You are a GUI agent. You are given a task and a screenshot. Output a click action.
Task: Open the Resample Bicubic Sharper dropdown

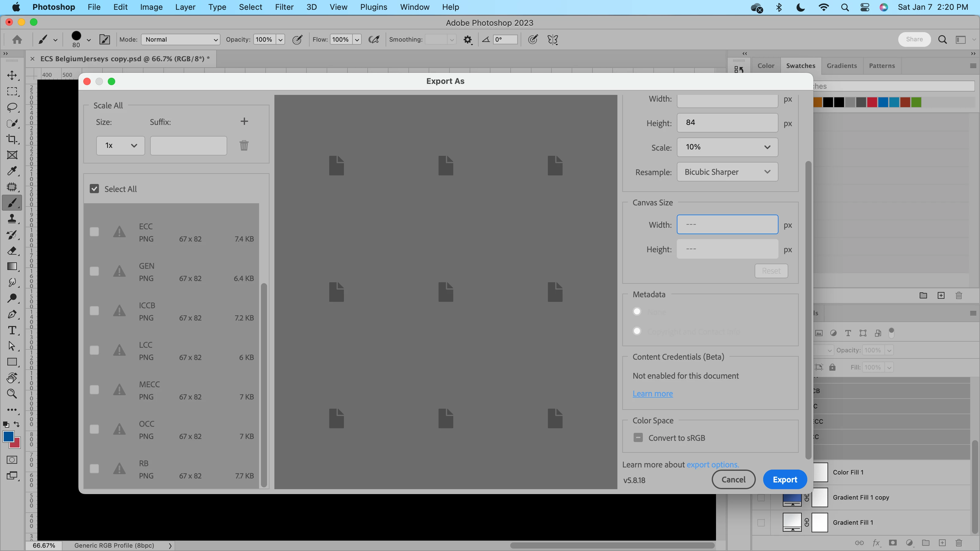[x=727, y=172]
